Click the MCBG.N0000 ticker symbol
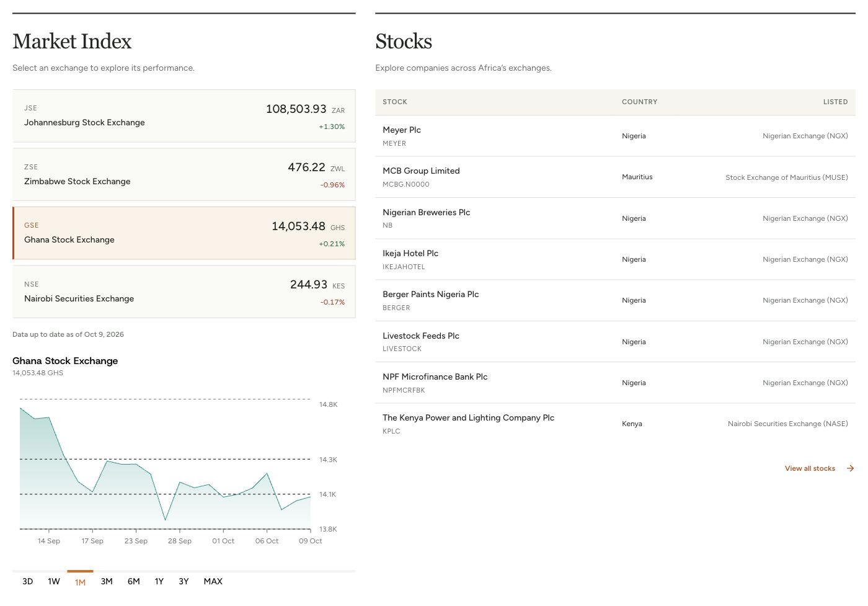 tap(405, 184)
